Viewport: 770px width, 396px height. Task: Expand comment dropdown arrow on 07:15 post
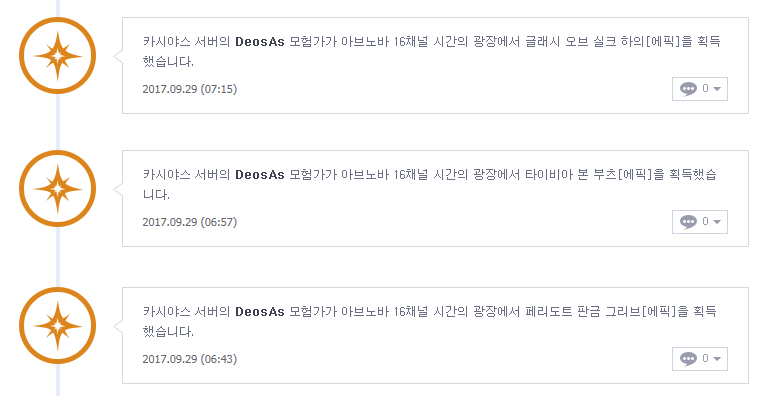(x=717, y=89)
